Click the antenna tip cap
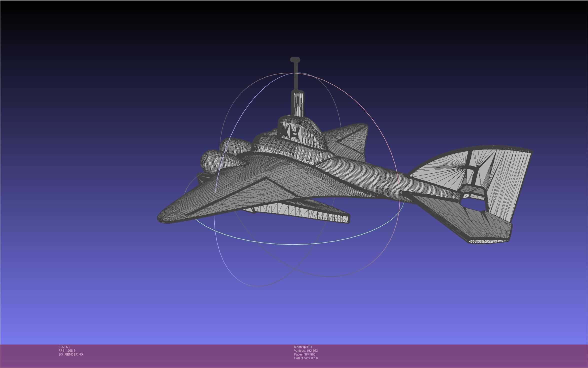Screen dimensions: 588x368 [x=295, y=60]
